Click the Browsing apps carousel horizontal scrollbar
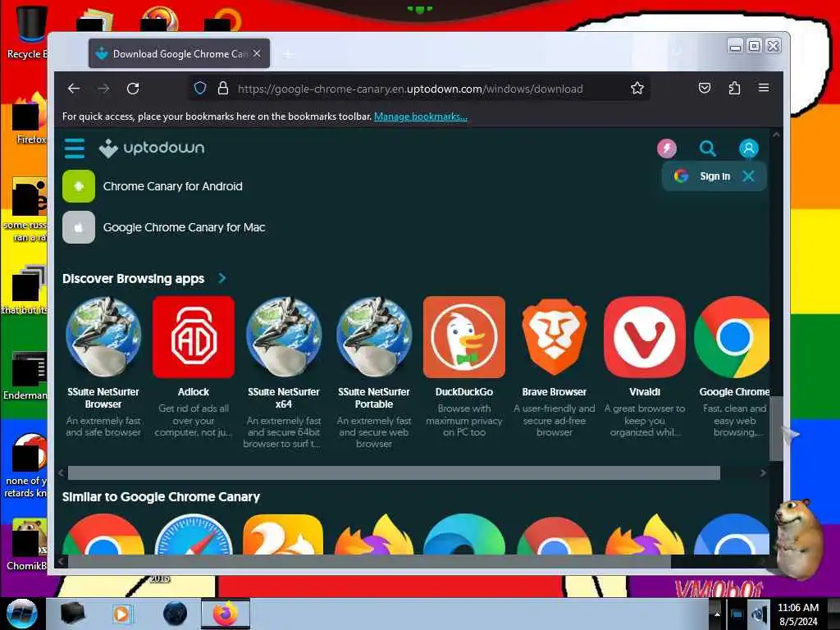This screenshot has width=840, height=630. click(x=394, y=473)
